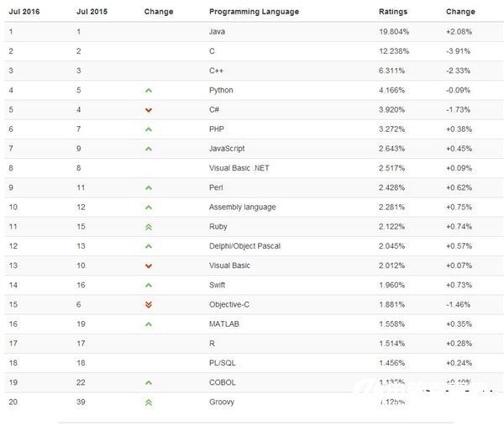The height and width of the screenshot is (426, 504).
Task: Click the Programming Language column header
Action: tap(253, 12)
